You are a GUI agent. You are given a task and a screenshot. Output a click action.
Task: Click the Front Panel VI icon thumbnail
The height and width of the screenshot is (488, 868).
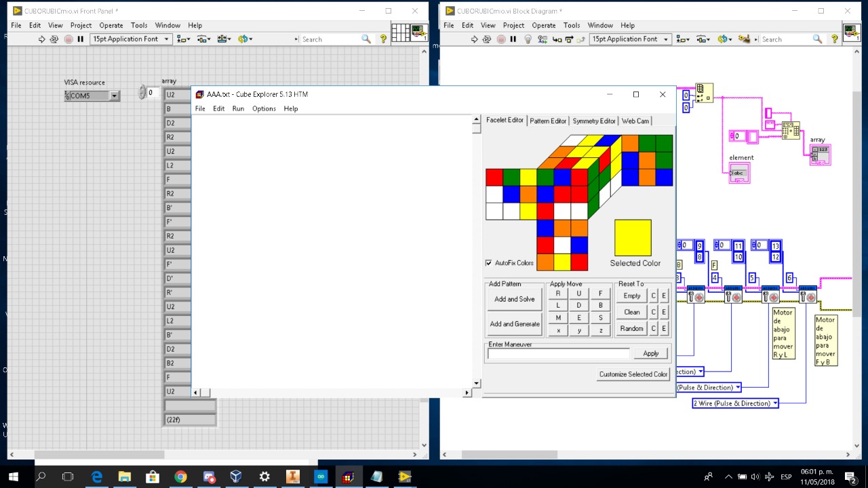[419, 33]
